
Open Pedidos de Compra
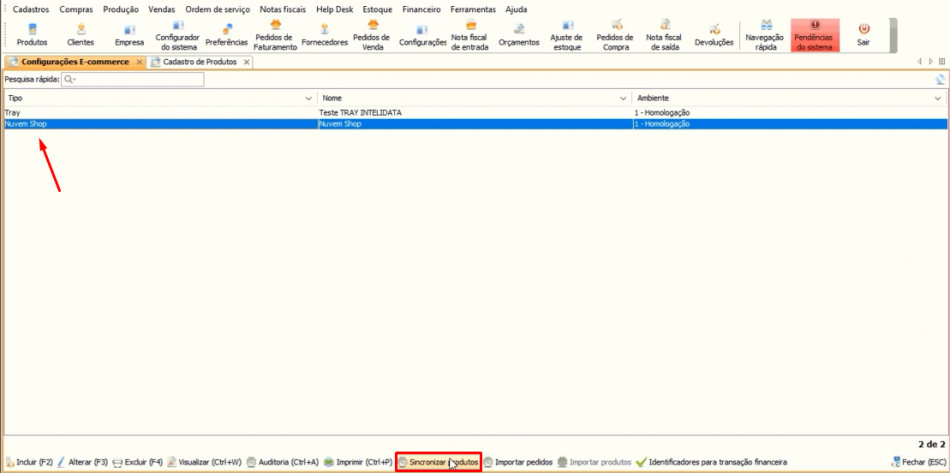click(x=615, y=35)
